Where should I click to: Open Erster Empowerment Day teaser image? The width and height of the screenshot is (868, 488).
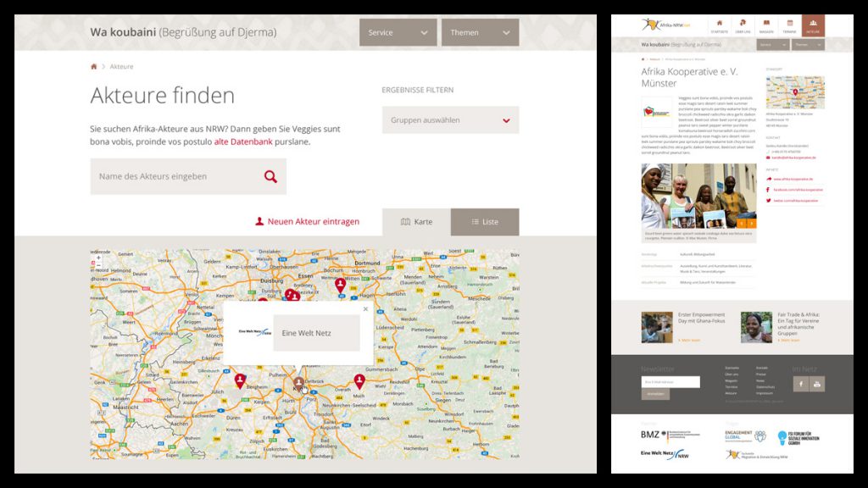point(657,327)
